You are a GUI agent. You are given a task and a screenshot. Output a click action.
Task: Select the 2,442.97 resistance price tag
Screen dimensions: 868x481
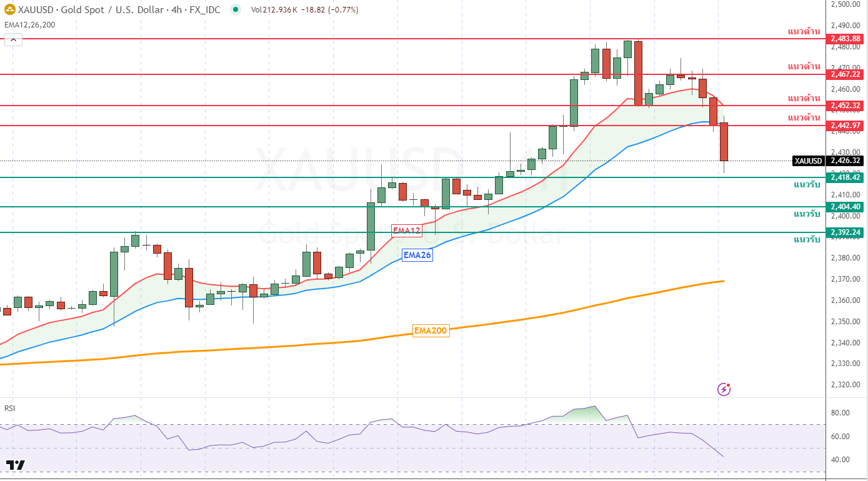(846, 126)
